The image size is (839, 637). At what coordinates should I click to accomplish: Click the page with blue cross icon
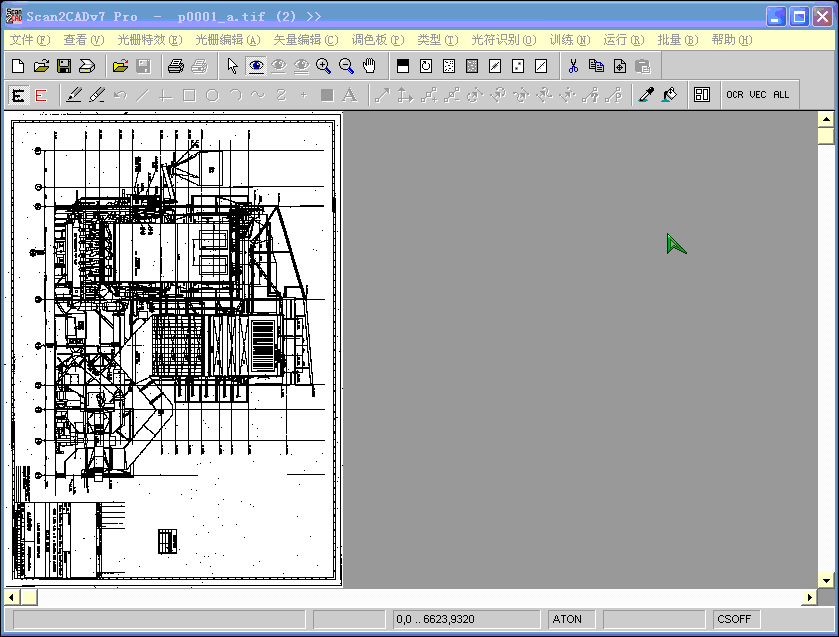tap(620, 66)
